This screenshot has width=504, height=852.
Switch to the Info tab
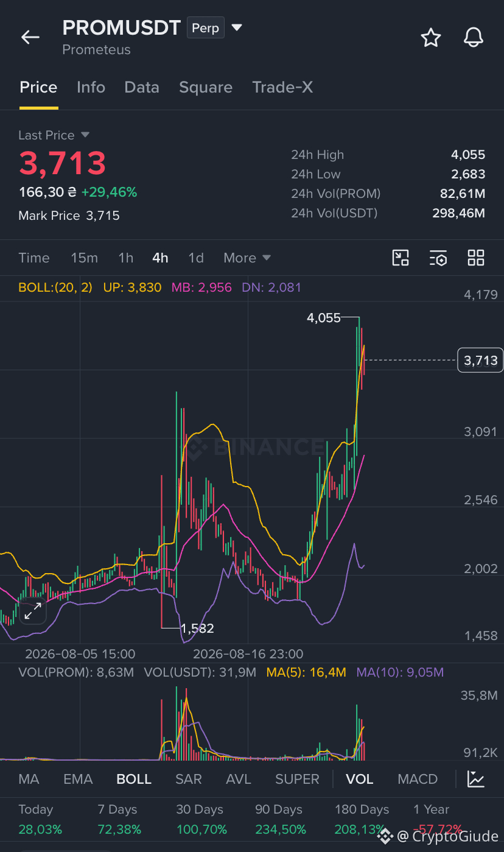point(91,87)
